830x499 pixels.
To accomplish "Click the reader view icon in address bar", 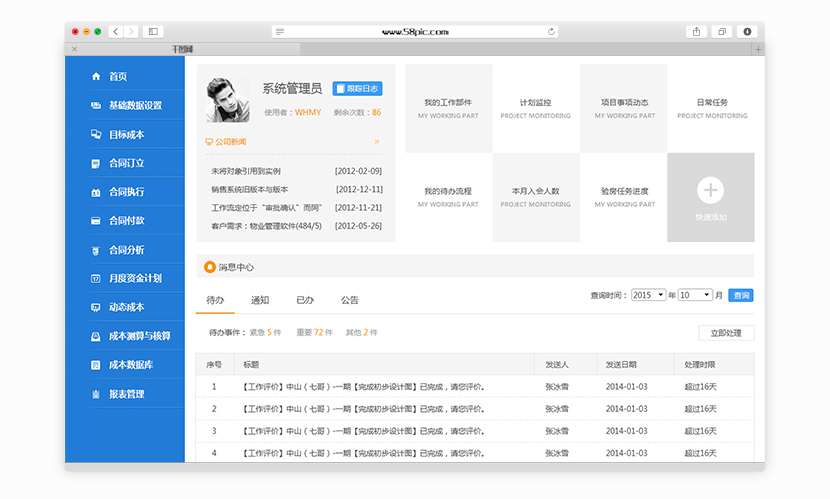I will click(280, 32).
